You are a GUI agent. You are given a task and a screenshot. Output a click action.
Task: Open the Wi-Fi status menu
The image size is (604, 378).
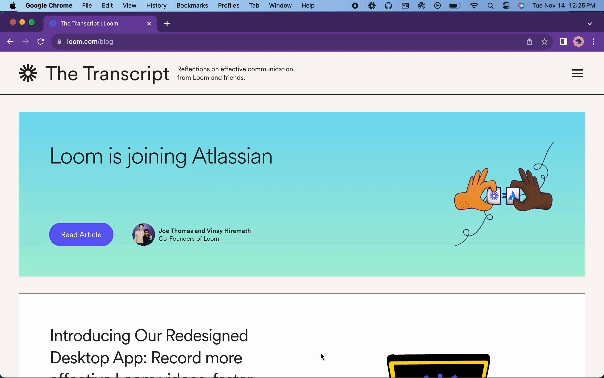pyautogui.click(x=474, y=5)
